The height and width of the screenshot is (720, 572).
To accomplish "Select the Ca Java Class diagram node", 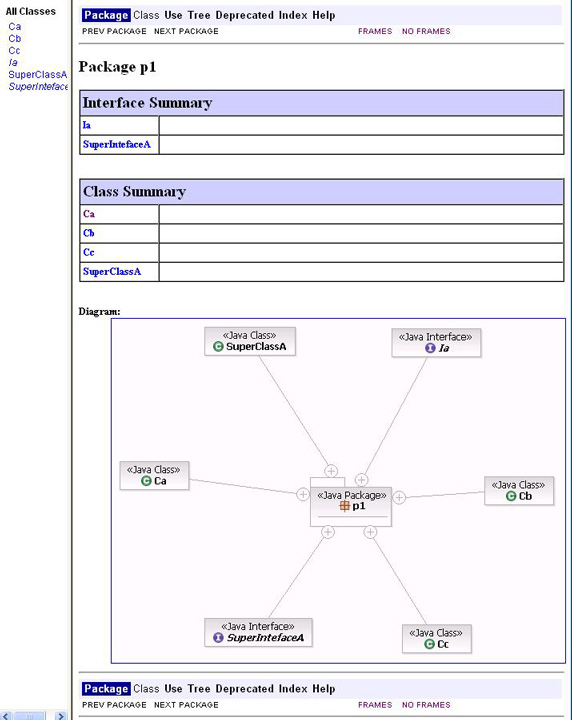I will (154, 475).
